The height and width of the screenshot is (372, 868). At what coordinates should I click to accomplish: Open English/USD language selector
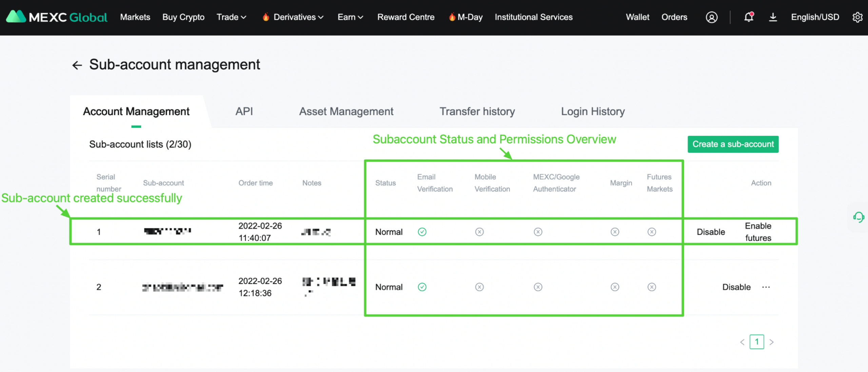815,17
